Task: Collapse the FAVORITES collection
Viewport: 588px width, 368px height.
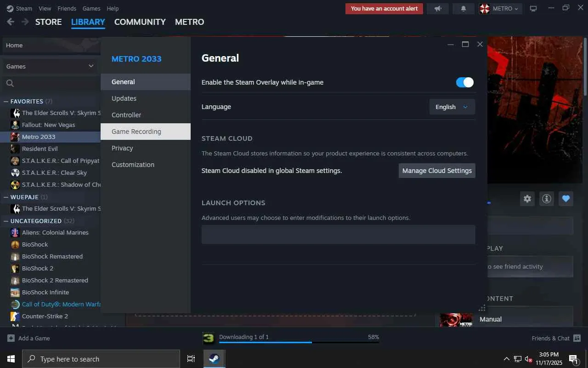Action: tap(6, 101)
